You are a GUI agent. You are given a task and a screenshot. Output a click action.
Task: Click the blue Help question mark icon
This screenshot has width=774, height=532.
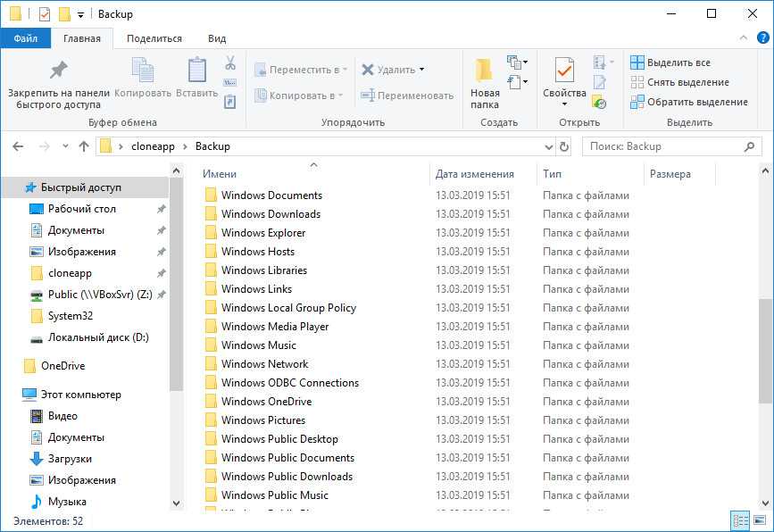coord(762,38)
